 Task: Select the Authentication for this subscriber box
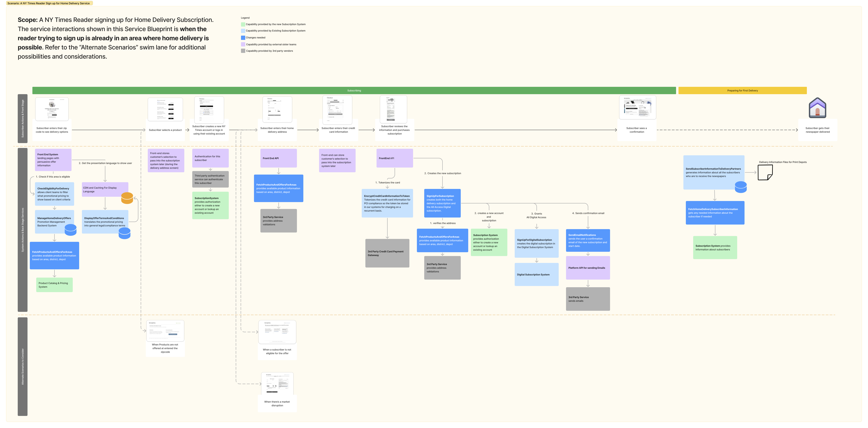tap(210, 158)
